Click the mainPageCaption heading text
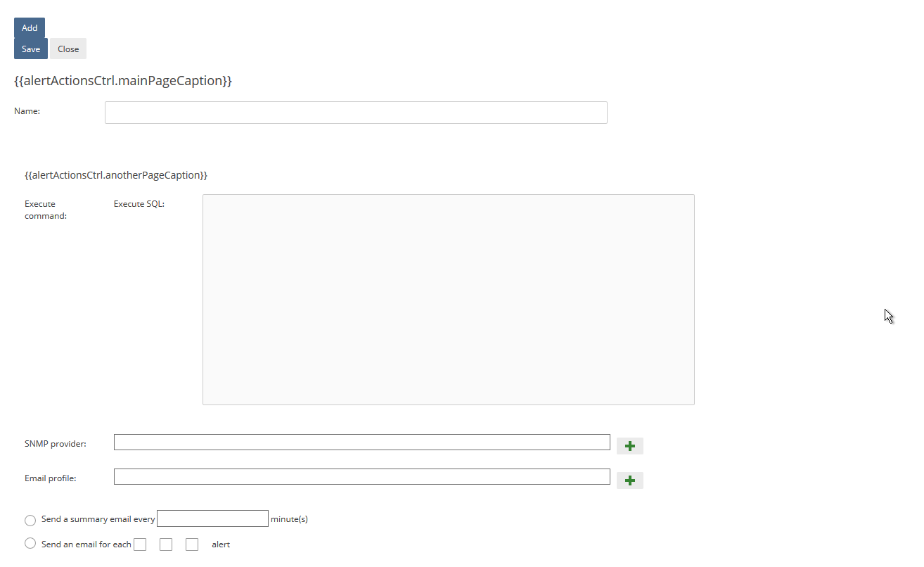924x567 pixels. [123, 81]
